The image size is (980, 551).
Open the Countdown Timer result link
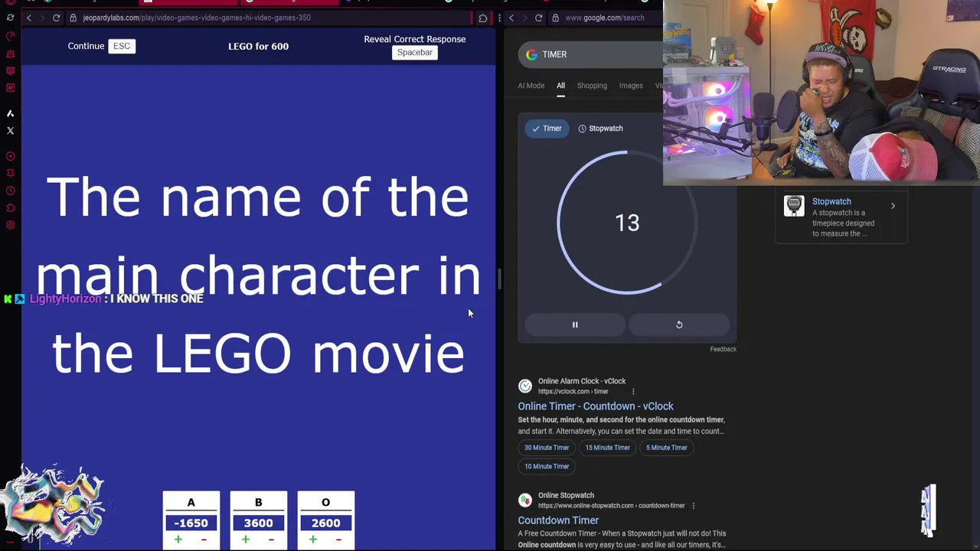pos(558,520)
